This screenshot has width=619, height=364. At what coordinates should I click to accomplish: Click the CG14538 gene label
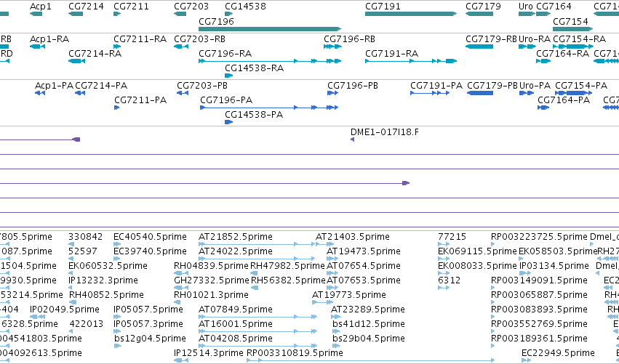(x=245, y=7)
